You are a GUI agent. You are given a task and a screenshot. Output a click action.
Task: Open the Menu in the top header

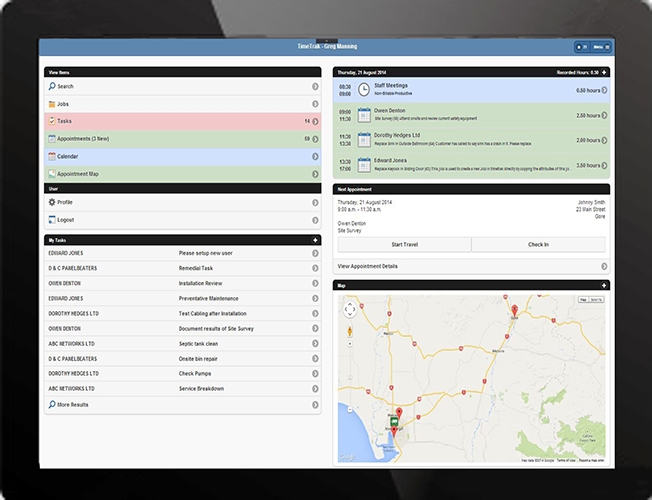pyautogui.click(x=600, y=47)
